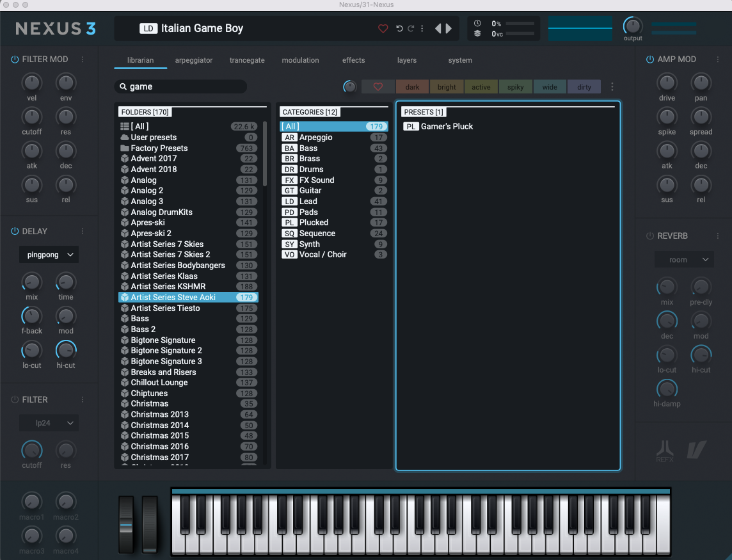Toggle FILTER MOD power button
The width and height of the screenshot is (732, 560).
(x=15, y=60)
